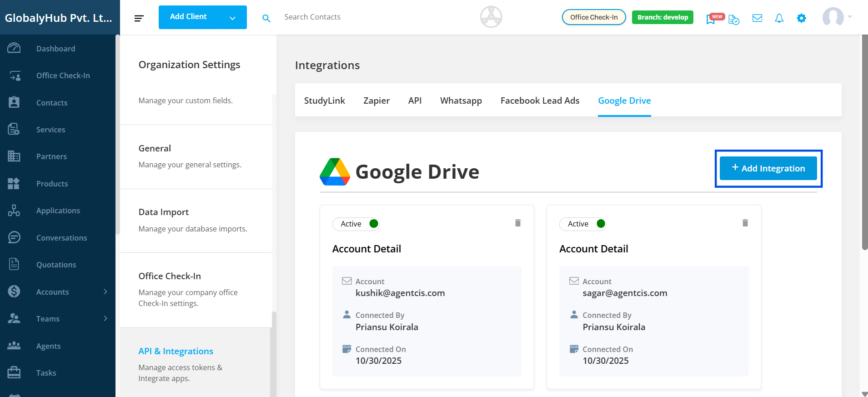868x397 pixels.
Task: Click the Office Check-In header button
Action: tap(593, 17)
